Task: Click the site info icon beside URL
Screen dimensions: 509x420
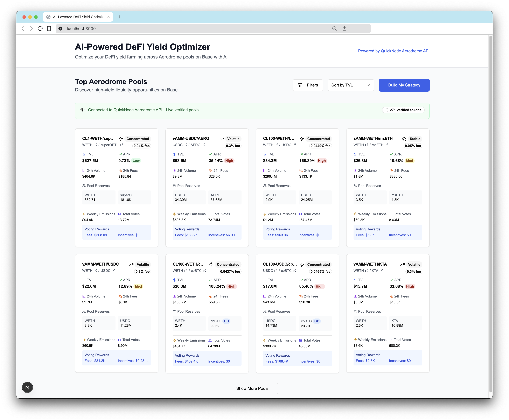Action: tap(61, 29)
